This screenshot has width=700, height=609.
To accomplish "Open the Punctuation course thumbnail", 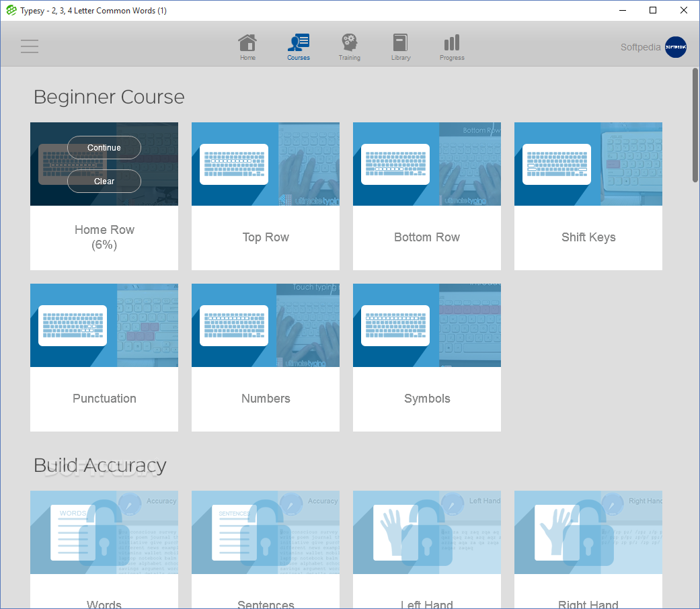I will (104, 325).
